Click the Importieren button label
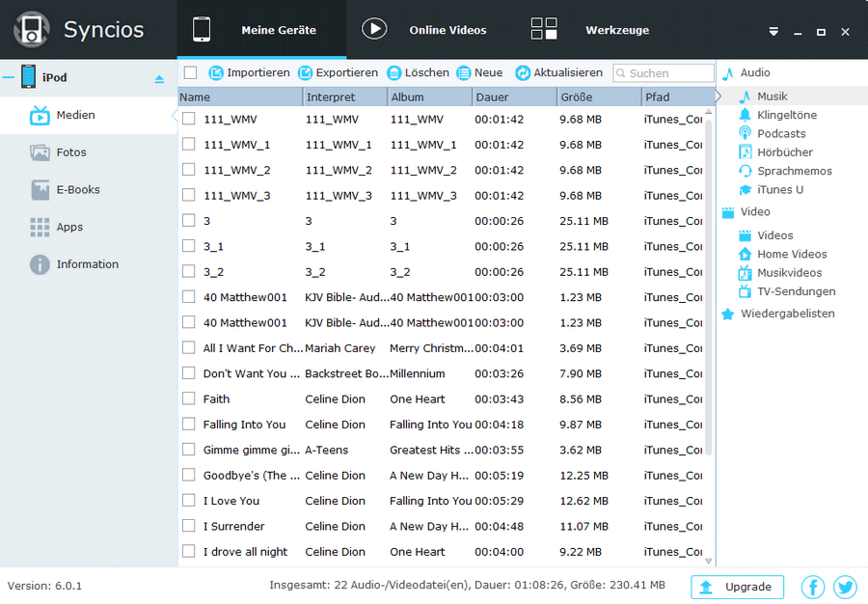 coord(258,72)
